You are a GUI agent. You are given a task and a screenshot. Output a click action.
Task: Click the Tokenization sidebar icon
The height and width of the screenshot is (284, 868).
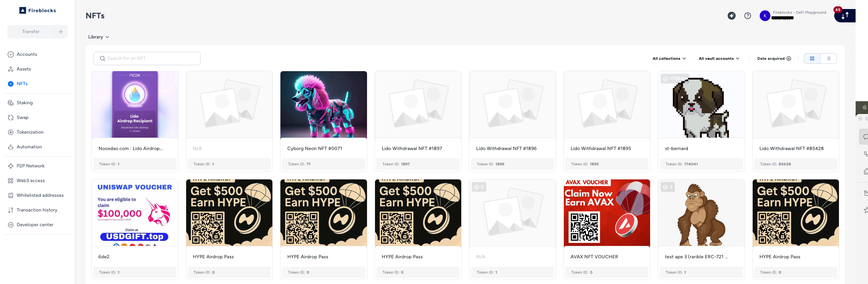[x=11, y=132]
